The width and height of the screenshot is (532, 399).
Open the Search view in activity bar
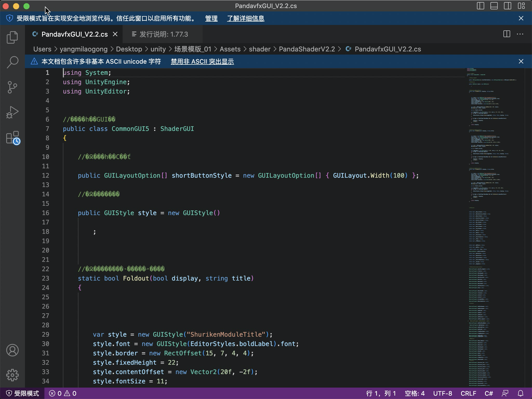pyautogui.click(x=12, y=62)
